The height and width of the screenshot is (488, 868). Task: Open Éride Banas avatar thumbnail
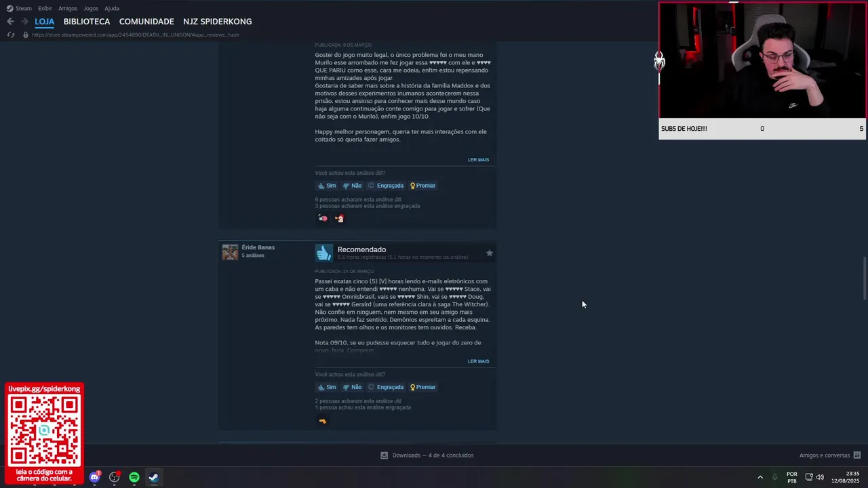(230, 251)
